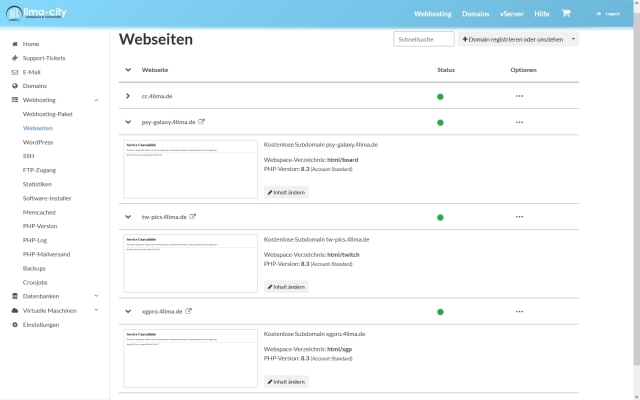Click the Datenbanken database icon
The width and height of the screenshot is (640, 400).
point(15,296)
